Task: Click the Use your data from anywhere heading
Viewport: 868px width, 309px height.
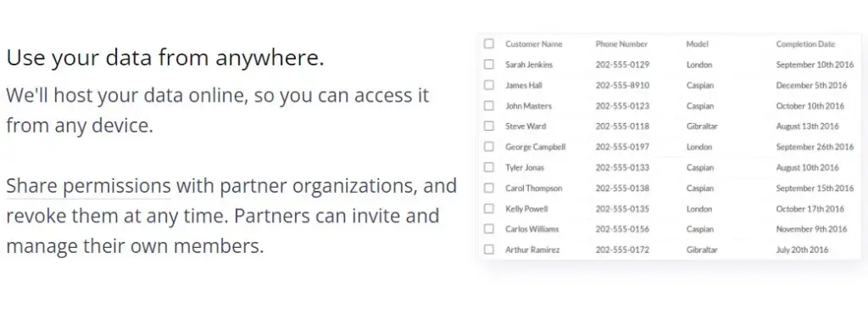Action: coord(165,58)
